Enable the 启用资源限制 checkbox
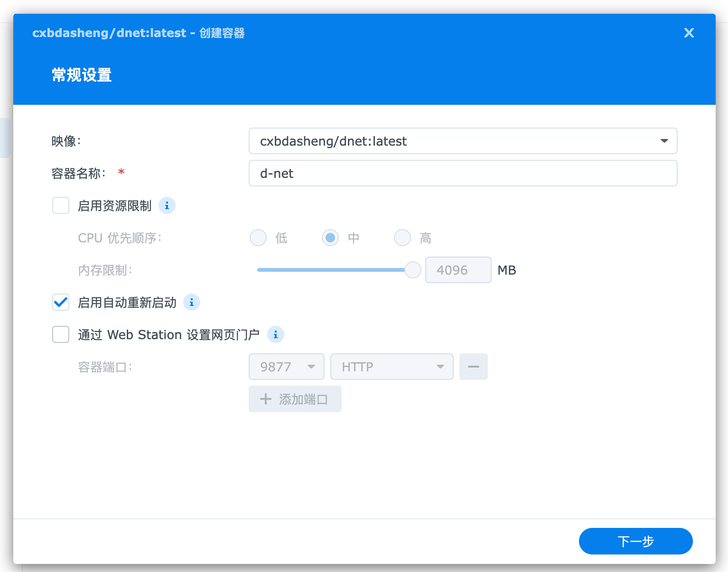 (x=61, y=205)
